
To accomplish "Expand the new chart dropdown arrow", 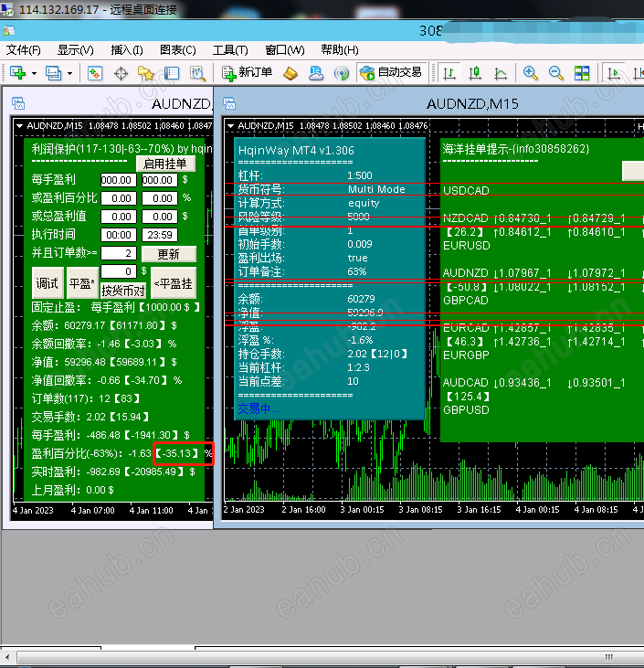I will [34, 72].
